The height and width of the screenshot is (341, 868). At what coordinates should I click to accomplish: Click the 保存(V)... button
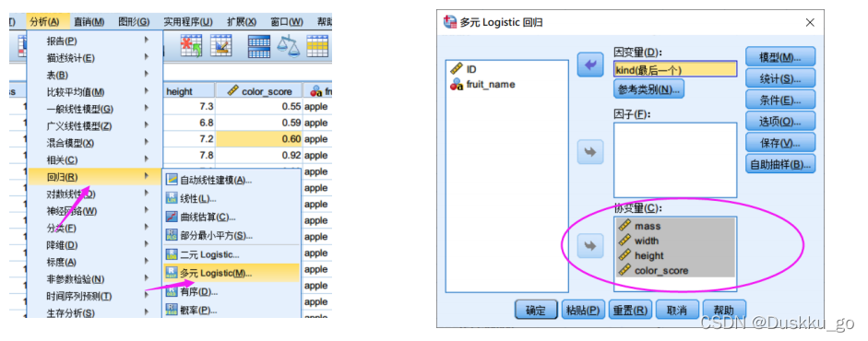point(780,143)
